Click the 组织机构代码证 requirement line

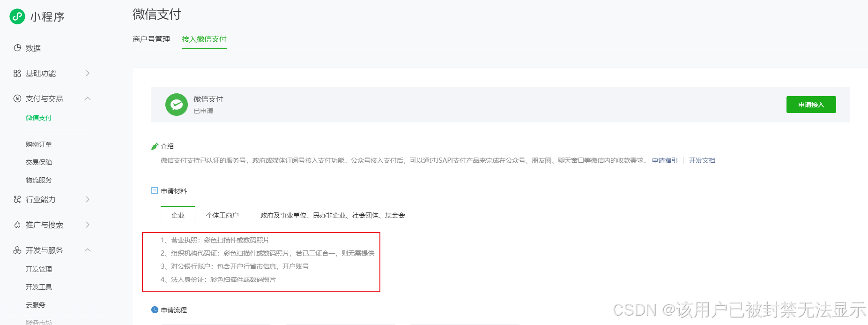click(267, 253)
